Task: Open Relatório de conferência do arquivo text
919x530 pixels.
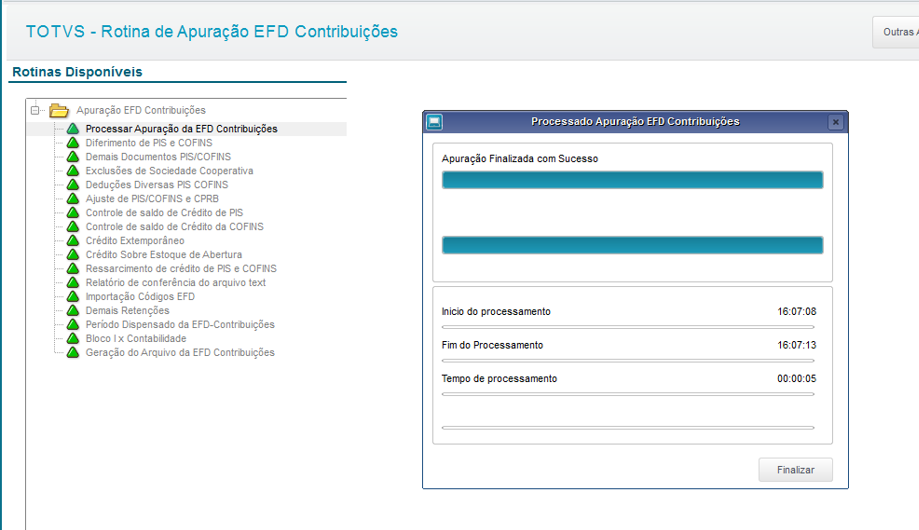Action: coord(176,283)
